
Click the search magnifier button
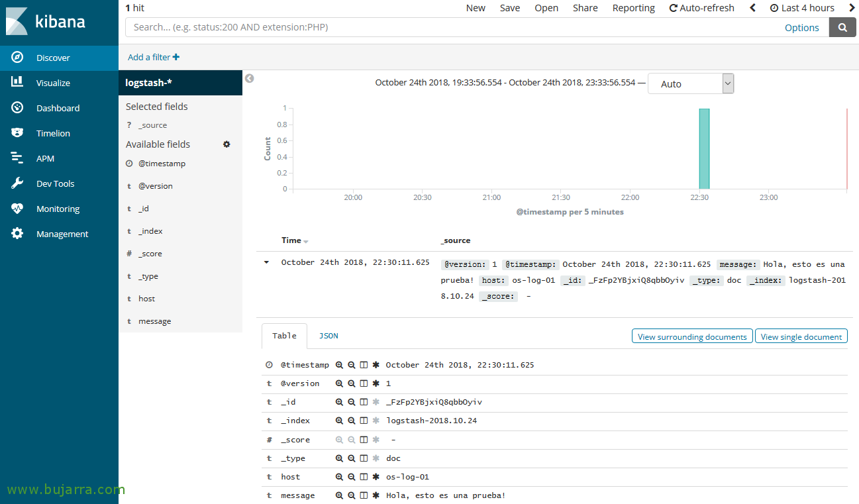point(842,28)
